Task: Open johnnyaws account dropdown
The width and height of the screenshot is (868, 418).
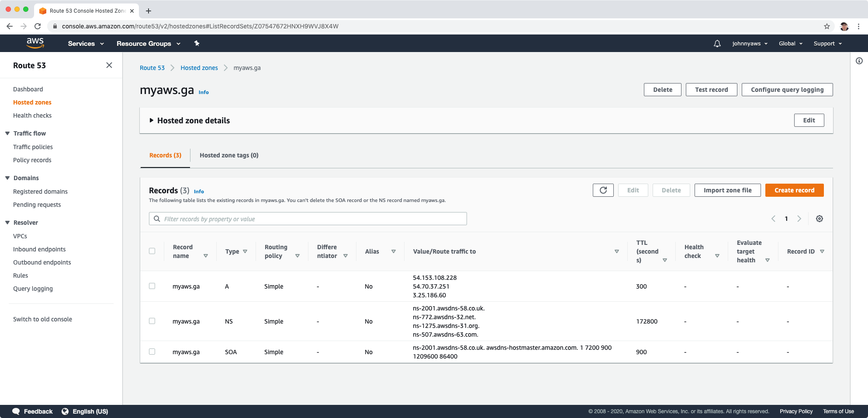Action: pos(750,44)
